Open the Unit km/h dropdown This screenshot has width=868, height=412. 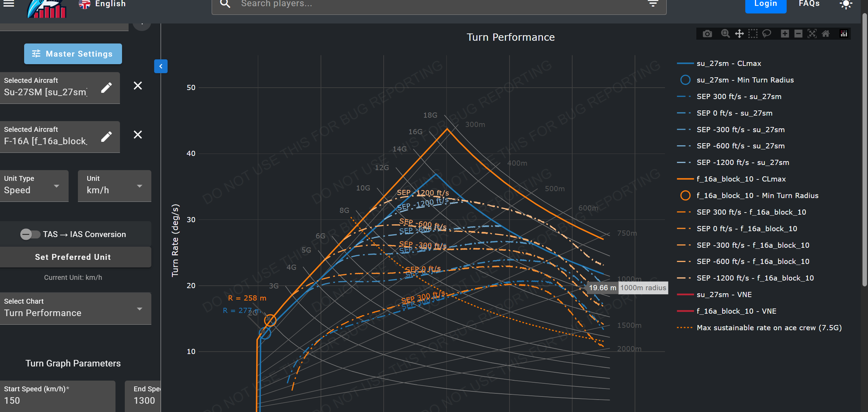click(114, 186)
